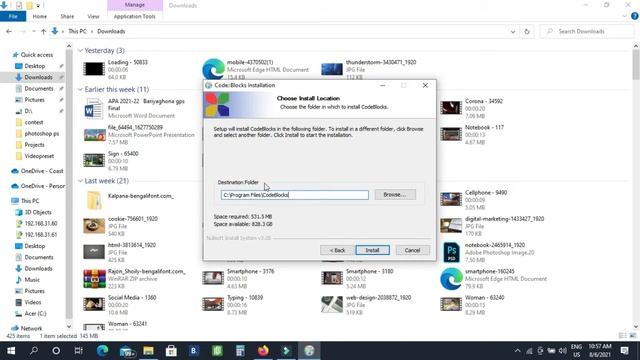The image size is (640, 360).
Task: Open Firefox from the taskbar
Action: (263, 351)
